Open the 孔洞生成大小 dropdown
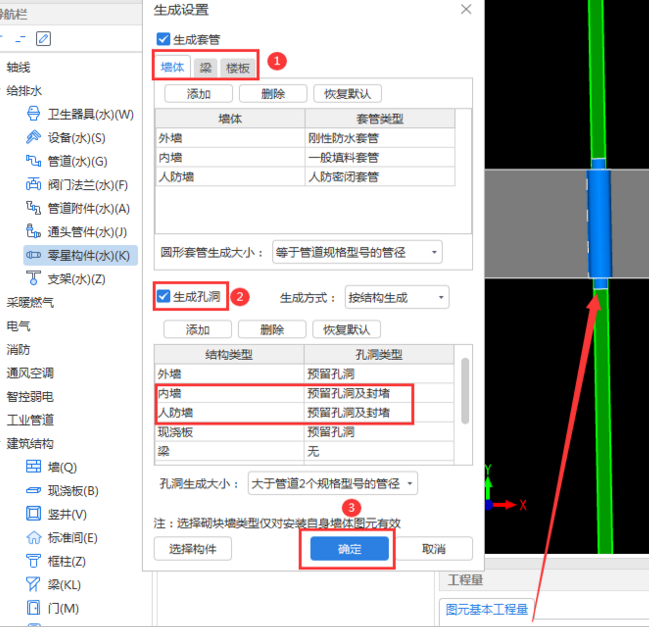This screenshot has height=627, width=649. [x=332, y=483]
